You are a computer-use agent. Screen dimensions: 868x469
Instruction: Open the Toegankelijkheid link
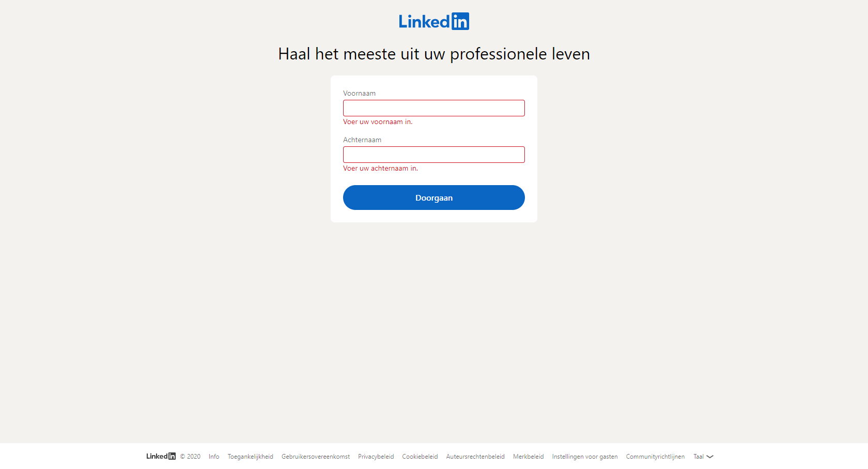click(251, 457)
